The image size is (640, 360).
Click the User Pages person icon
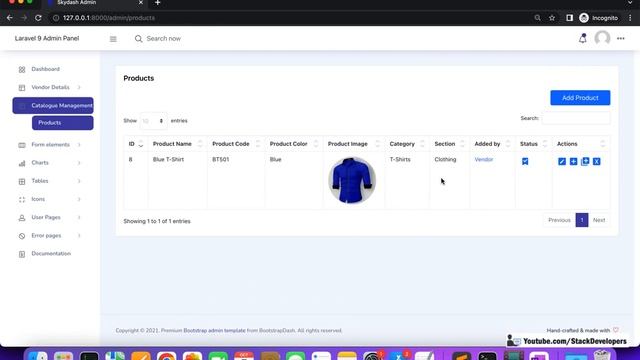click(22, 218)
